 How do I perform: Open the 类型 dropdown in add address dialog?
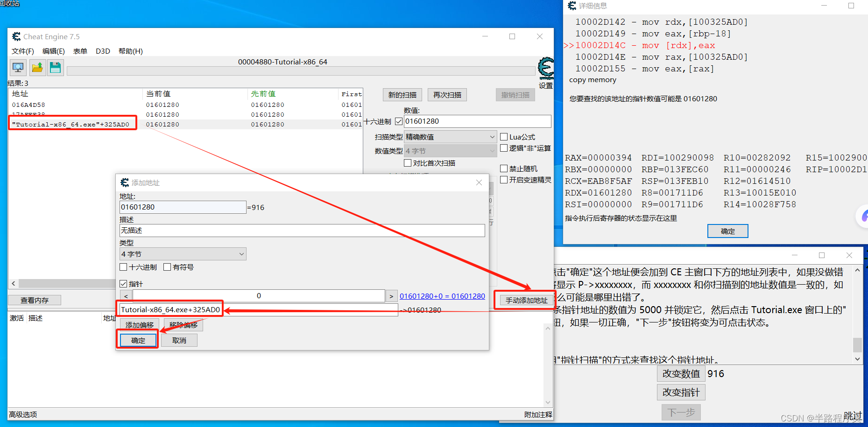(x=183, y=254)
